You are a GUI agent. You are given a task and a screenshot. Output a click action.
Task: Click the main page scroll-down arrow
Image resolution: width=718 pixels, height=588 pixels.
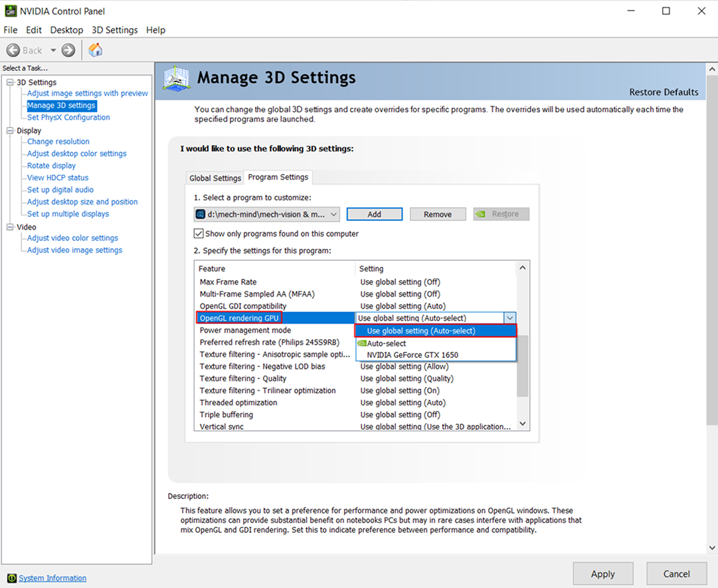pyautogui.click(x=712, y=548)
